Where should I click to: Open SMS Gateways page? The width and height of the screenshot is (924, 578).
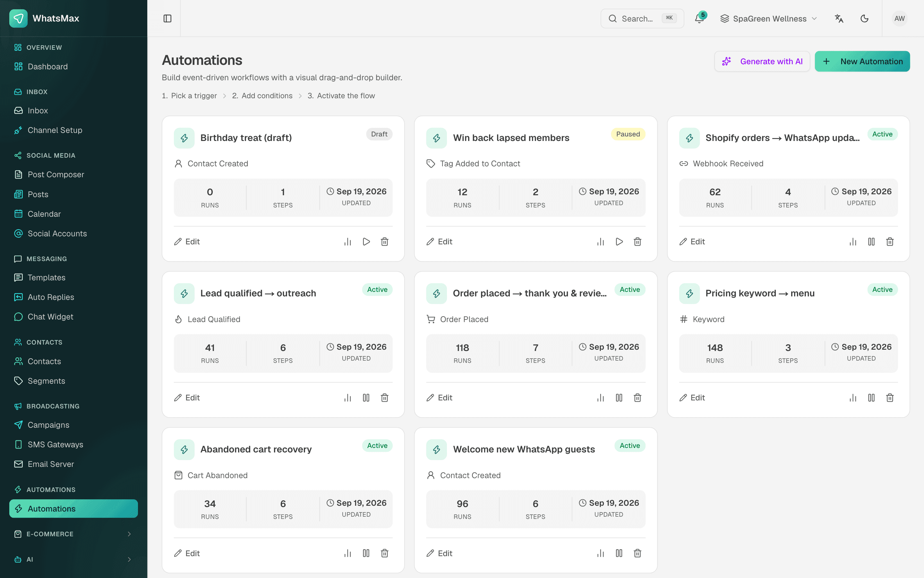73,444
